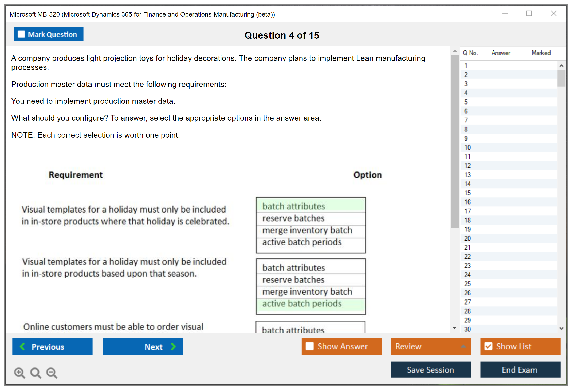
Task: Select 'merge inventory batch' in second option box
Action: coord(307,291)
